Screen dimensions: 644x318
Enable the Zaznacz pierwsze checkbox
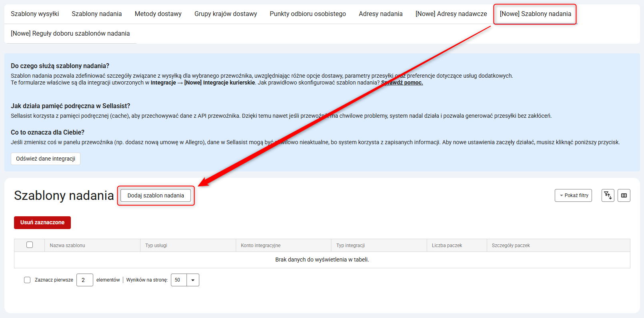click(27, 280)
